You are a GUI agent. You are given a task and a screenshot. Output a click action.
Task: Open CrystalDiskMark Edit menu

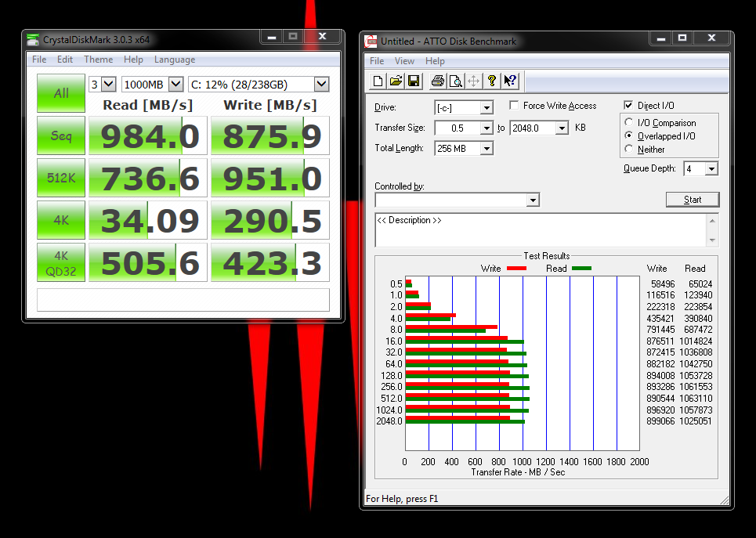click(64, 60)
